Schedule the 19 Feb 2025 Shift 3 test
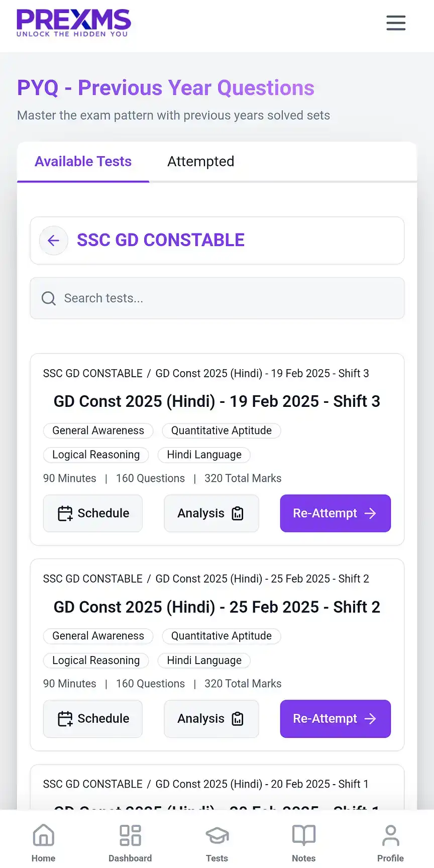This screenshot has width=434, height=868. tap(93, 513)
